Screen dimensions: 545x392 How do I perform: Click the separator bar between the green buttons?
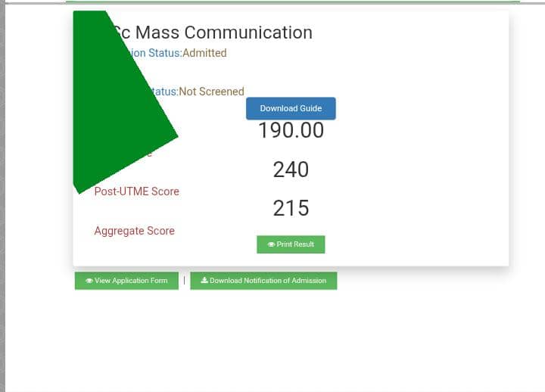[x=184, y=280]
